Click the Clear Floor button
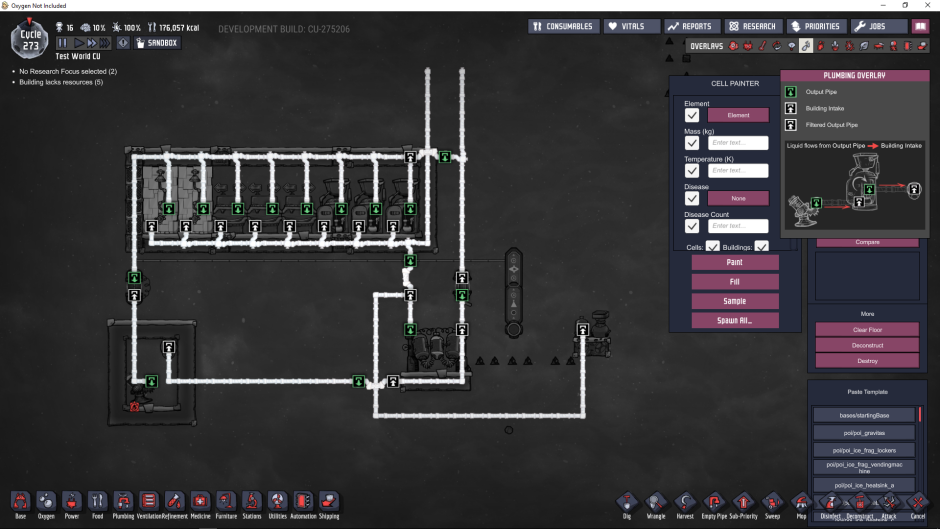The width and height of the screenshot is (940, 529). point(867,330)
